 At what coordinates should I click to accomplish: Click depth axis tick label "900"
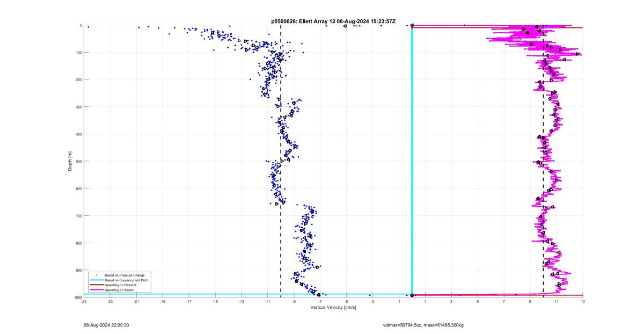78,270
